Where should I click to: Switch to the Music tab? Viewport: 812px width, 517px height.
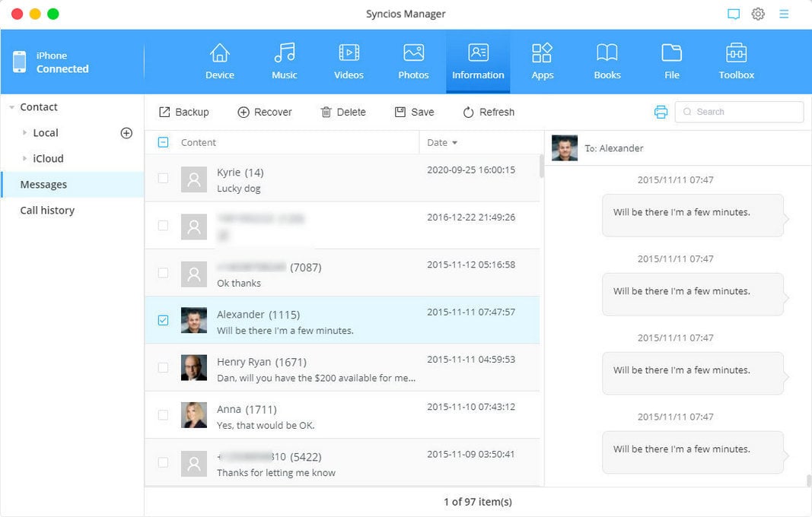pos(285,62)
